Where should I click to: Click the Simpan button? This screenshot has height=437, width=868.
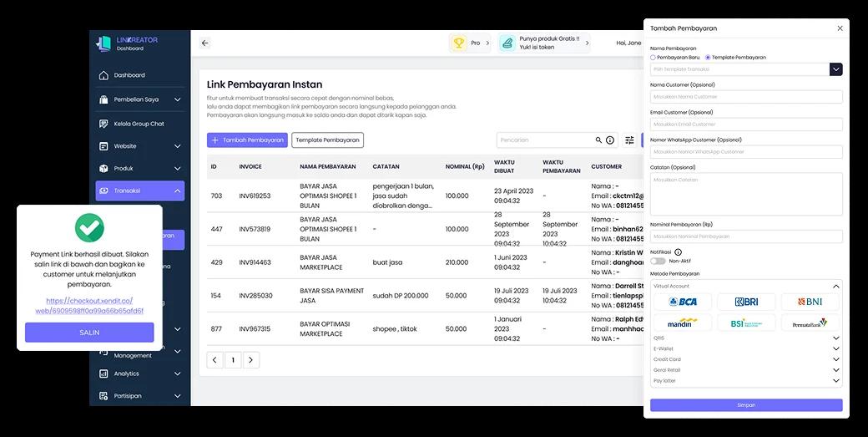click(746, 405)
